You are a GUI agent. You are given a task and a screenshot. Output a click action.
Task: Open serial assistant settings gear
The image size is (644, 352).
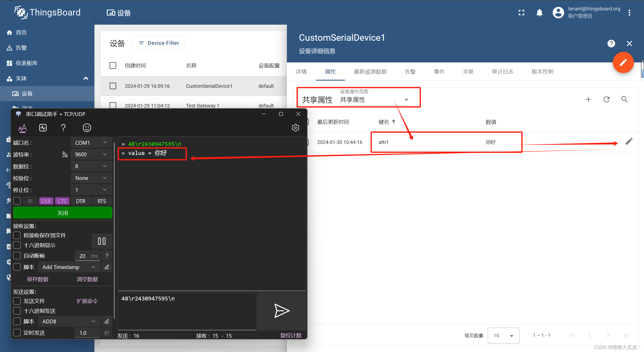coord(295,128)
